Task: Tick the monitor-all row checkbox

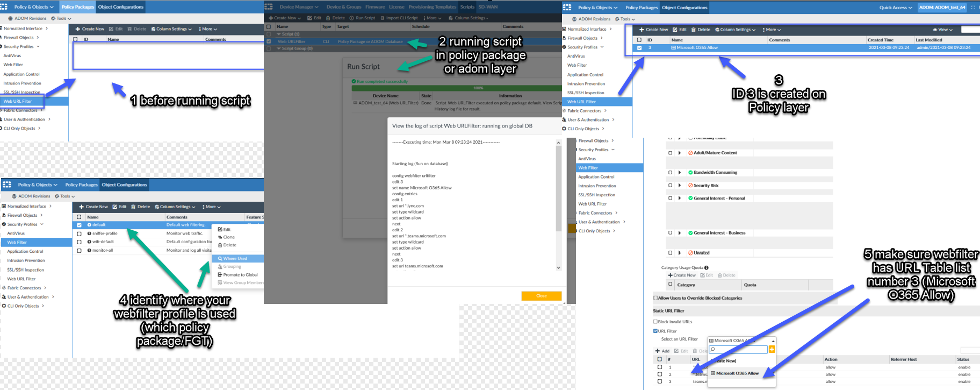Action: [79, 250]
